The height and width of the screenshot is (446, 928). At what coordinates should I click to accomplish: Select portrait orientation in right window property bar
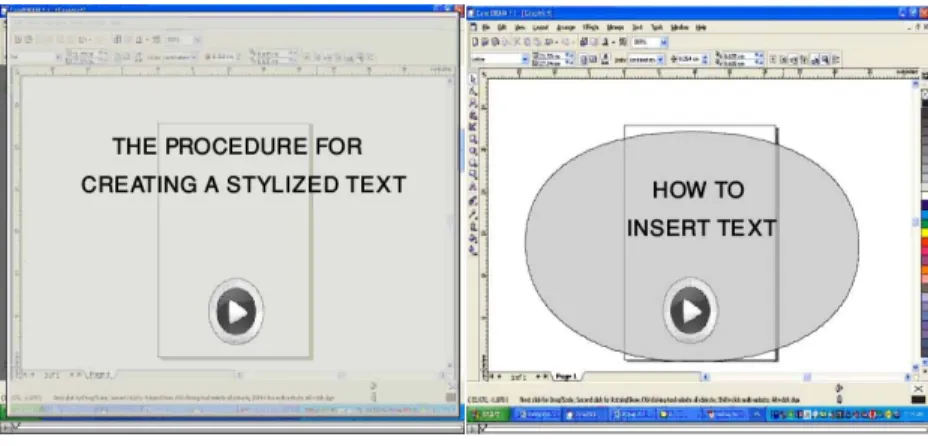click(x=584, y=59)
